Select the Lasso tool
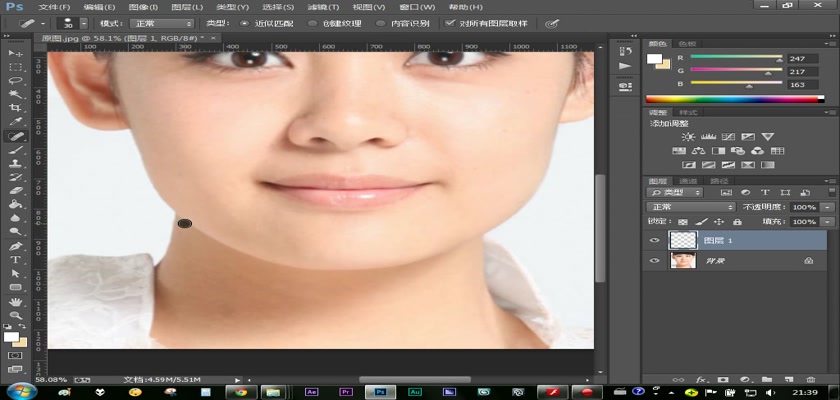This screenshot has width=840, height=400. 16,81
